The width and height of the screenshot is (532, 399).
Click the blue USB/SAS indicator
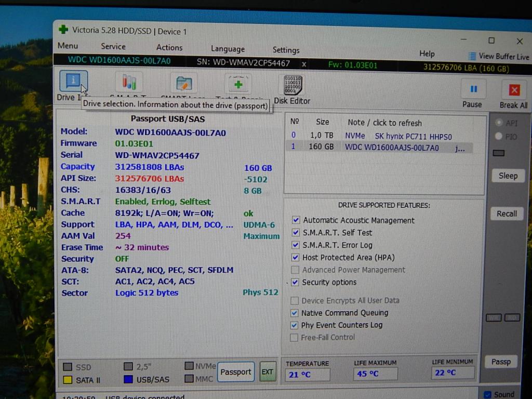click(128, 379)
